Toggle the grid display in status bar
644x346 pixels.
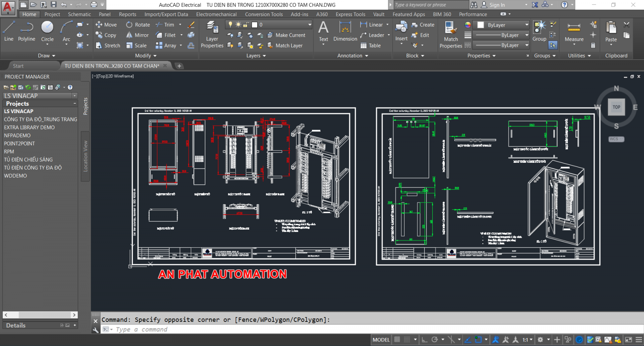(397, 340)
